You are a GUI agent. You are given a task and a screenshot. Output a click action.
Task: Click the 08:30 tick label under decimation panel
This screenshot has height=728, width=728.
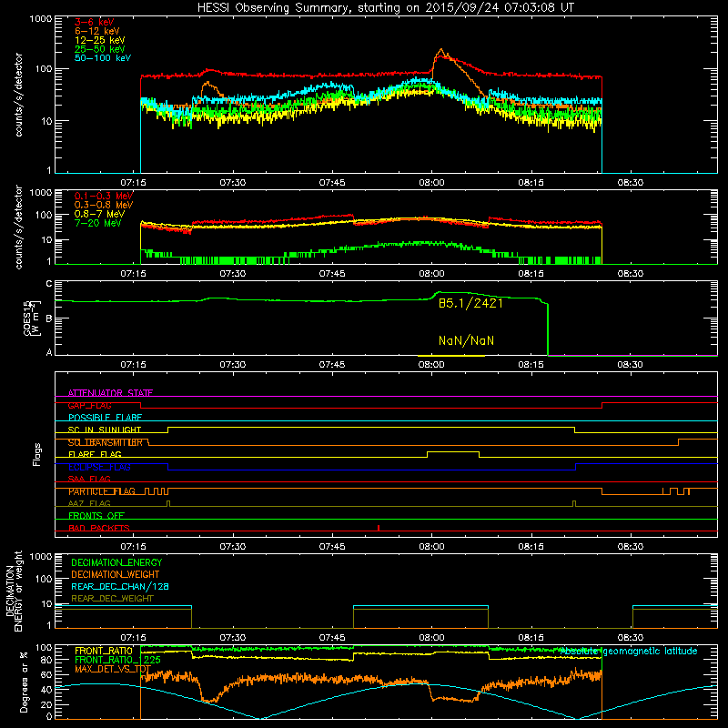(631, 638)
